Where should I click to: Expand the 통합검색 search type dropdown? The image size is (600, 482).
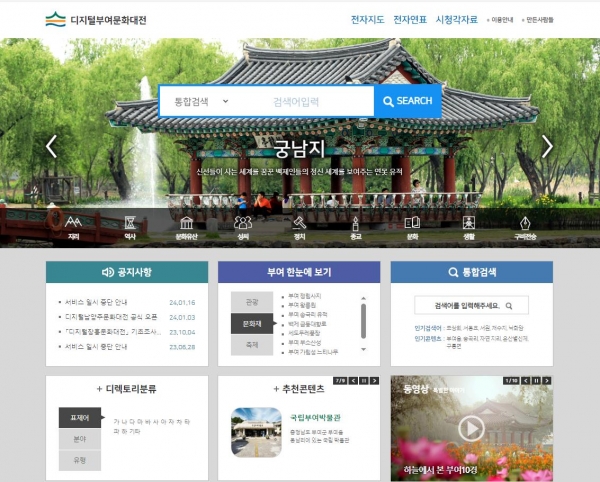[200, 101]
